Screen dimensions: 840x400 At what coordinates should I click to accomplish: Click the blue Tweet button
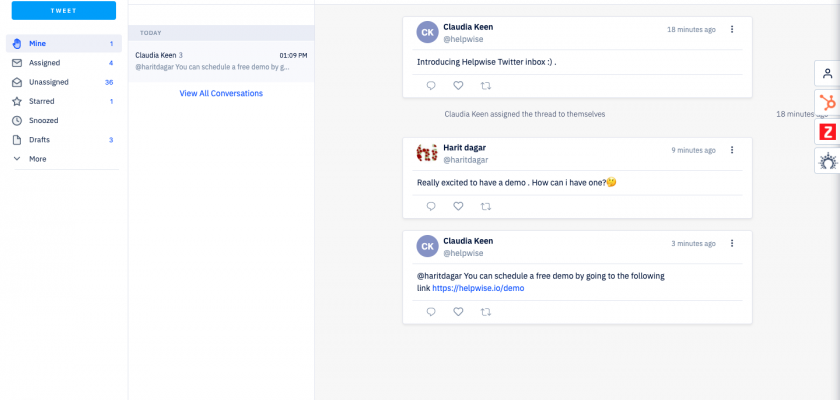pos(63,11)
